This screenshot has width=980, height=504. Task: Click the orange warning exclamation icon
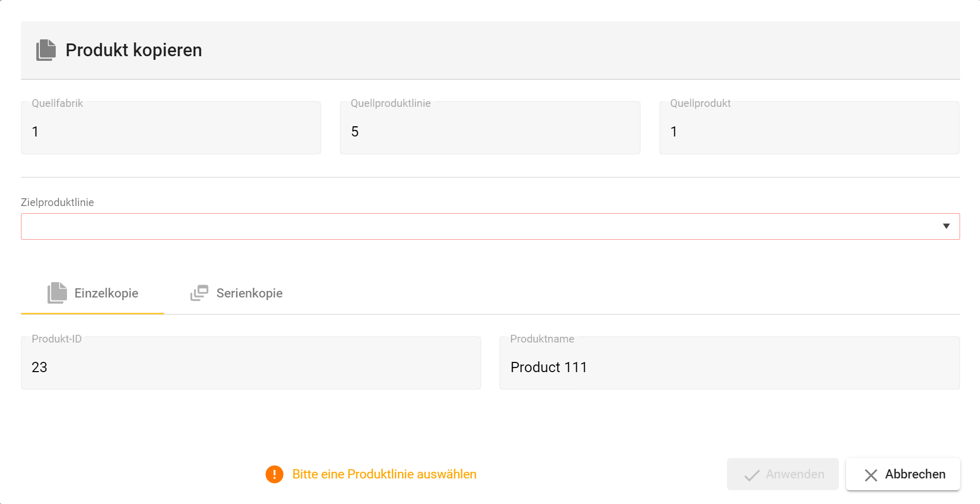[275, 474]
